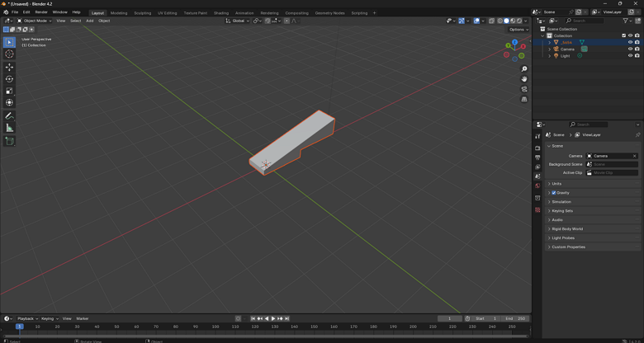The height and width of the screenshot is (343, 644).
Task: Activate the Move tool
Action: point(9,68)
